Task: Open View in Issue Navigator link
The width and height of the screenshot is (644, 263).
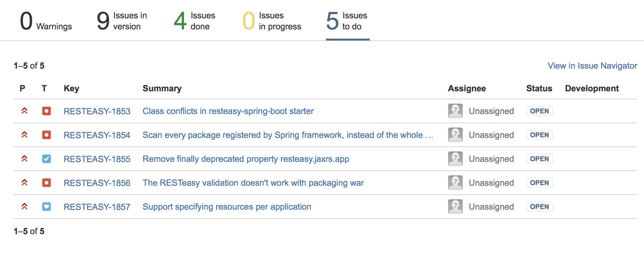Action: tap(592, 66)
